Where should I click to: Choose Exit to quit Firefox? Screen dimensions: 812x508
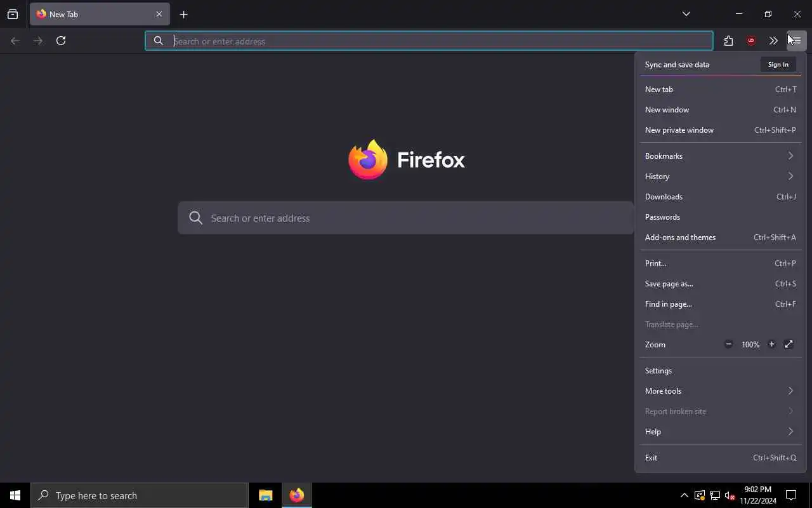click(x=721, y=458)
